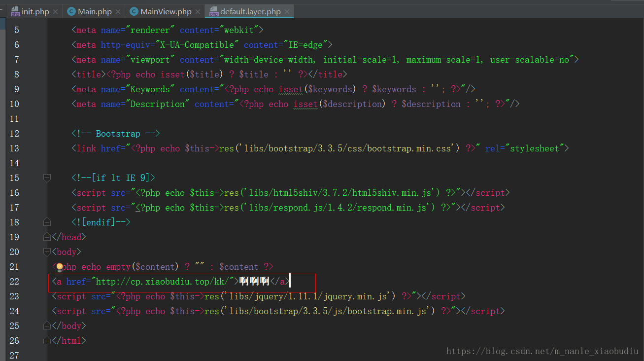The image size is (644, 361).
Task: Click the fold marker beside </html>
Action: point(47,340)
